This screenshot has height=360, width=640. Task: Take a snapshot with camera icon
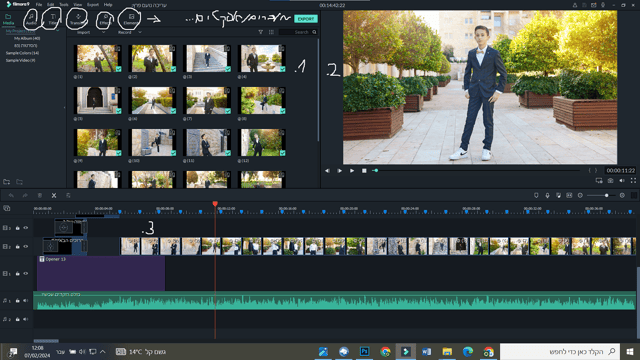click(610, 181)
